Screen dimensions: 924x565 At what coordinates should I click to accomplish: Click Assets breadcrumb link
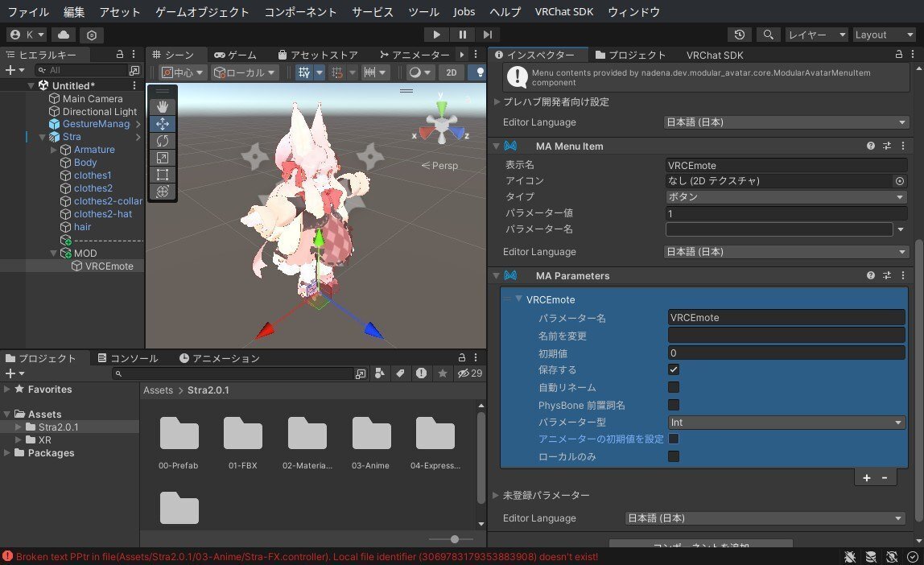(158, 390)
